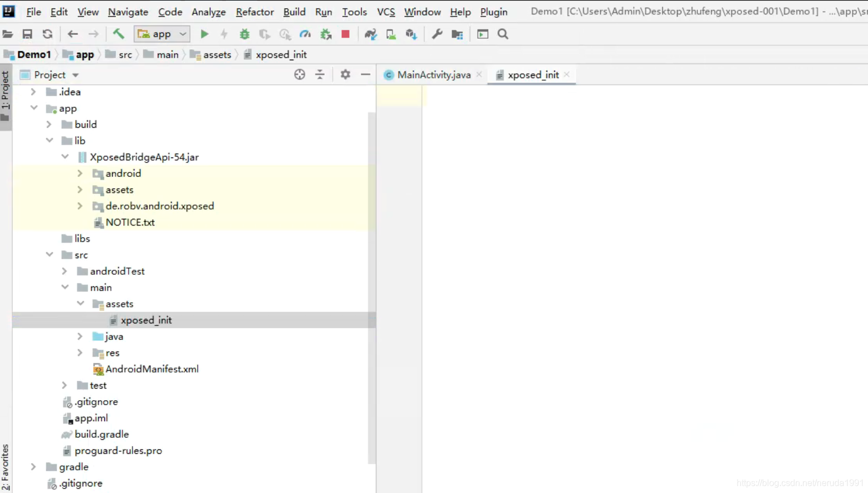
Task: Open the Build menu
Action: [x=294, y=12]
